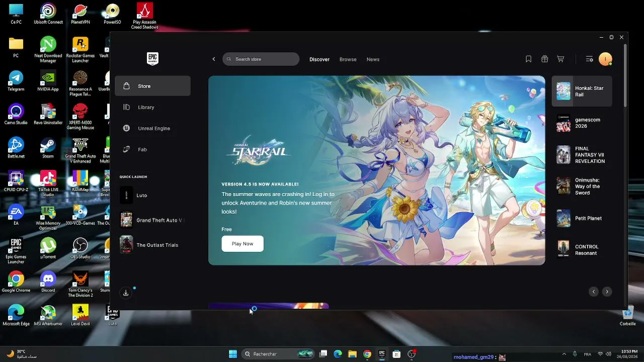Launch Luto from Quick Launch
Viewport: 644px width, 362px height.
[152, 195]
